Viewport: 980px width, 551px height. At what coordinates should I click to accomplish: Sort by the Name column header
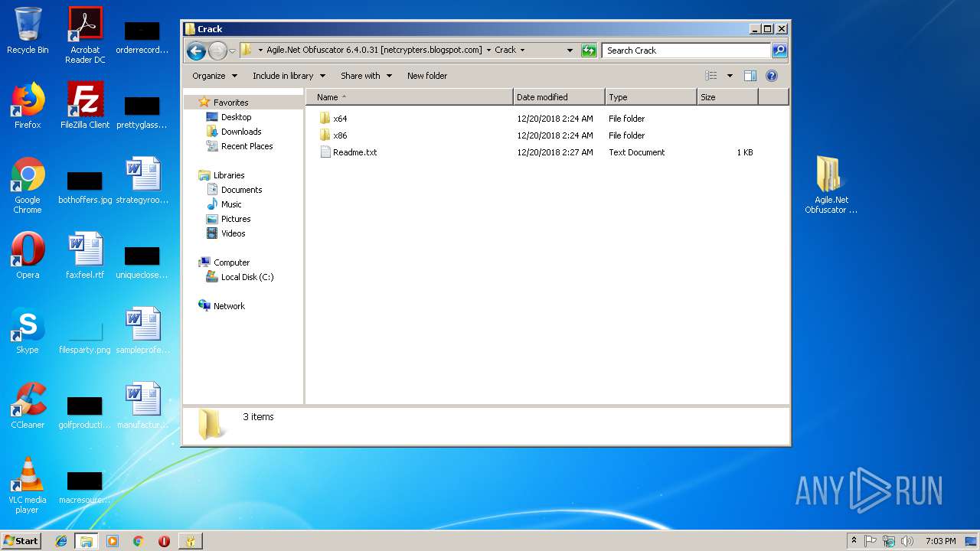410,97
